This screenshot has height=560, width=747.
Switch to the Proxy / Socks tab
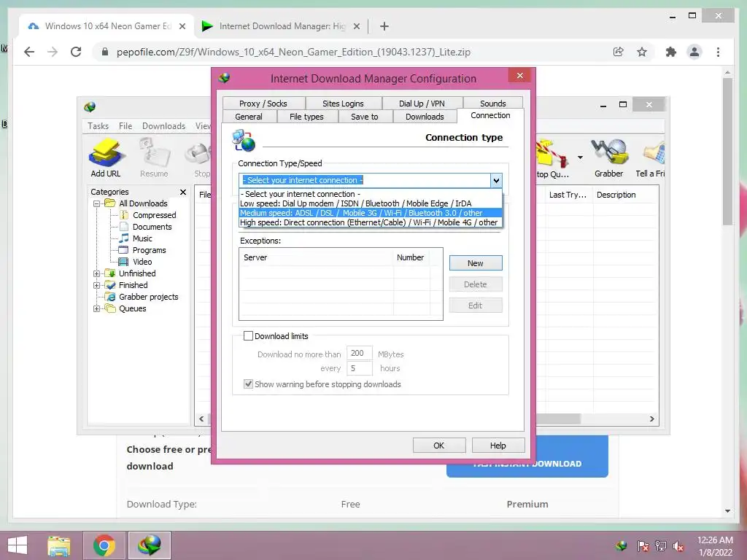tap(263, 104)
